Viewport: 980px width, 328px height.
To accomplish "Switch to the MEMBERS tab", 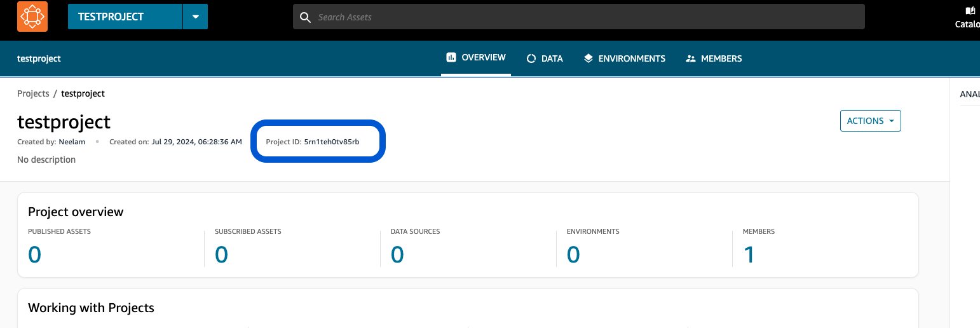I will coord(714,58).
